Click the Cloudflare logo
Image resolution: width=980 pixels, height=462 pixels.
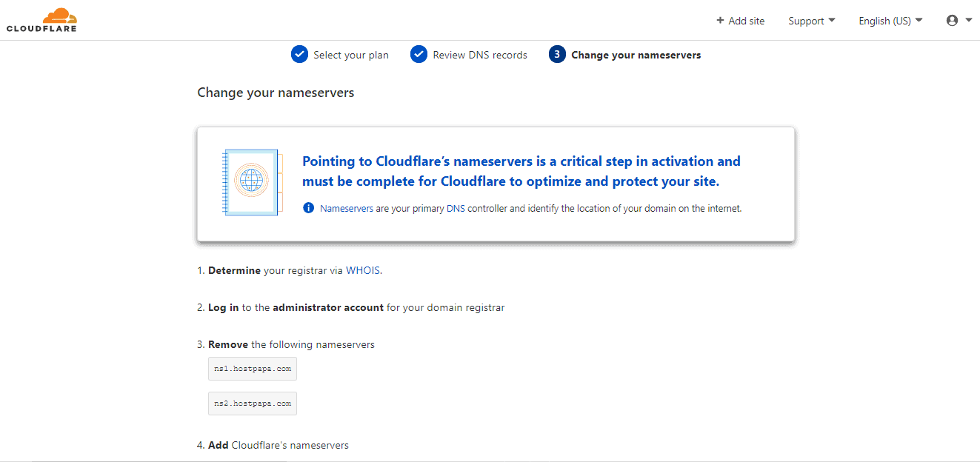click(41, 20)
